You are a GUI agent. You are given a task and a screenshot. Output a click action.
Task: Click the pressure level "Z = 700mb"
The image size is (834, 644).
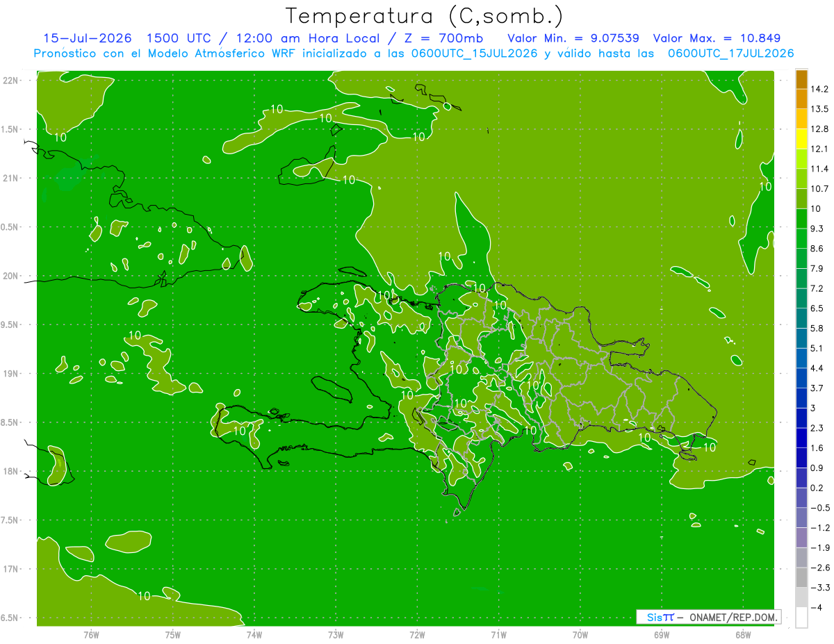(x=443, y=38)
